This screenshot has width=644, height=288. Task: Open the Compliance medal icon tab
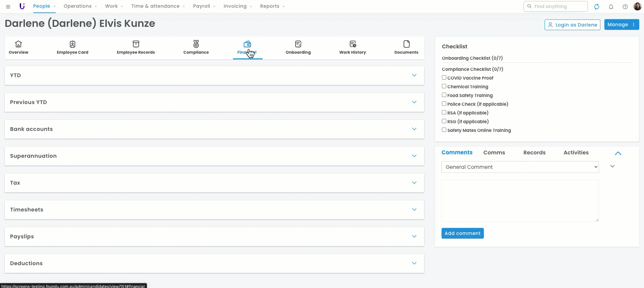coord(196,47)
